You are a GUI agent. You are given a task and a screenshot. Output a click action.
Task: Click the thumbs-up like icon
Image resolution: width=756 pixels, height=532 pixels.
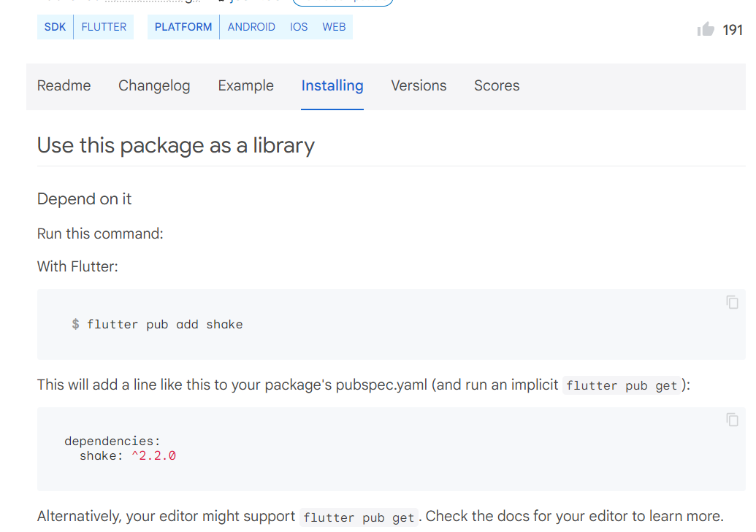pyautogui.click(x=706, y=29)
